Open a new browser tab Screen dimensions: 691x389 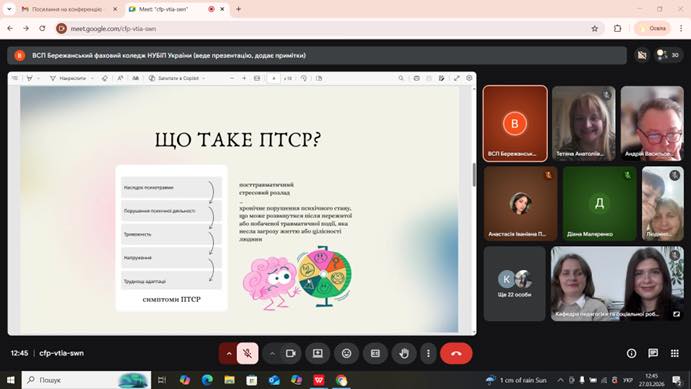(x=238, y=9)
